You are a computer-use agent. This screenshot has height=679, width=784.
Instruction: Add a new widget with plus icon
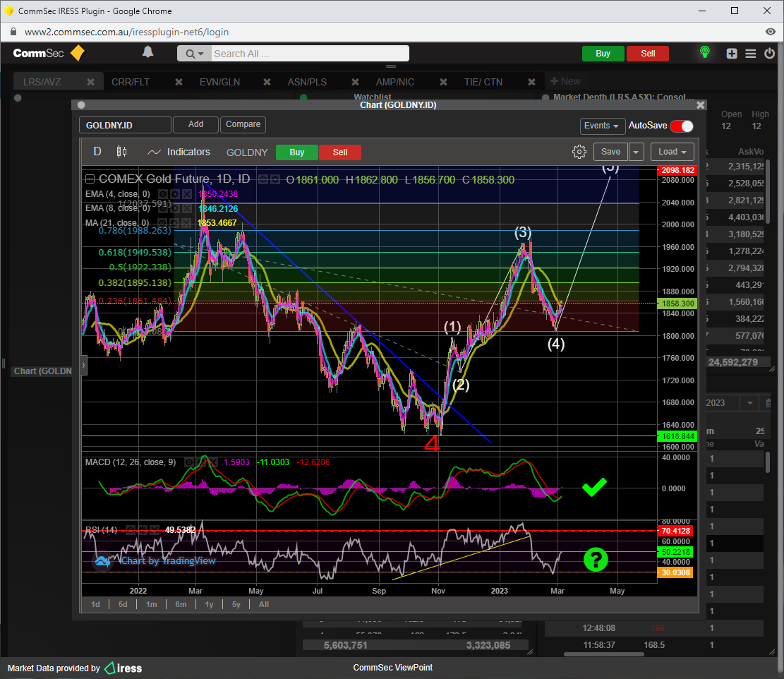click(x=732, y=54)
